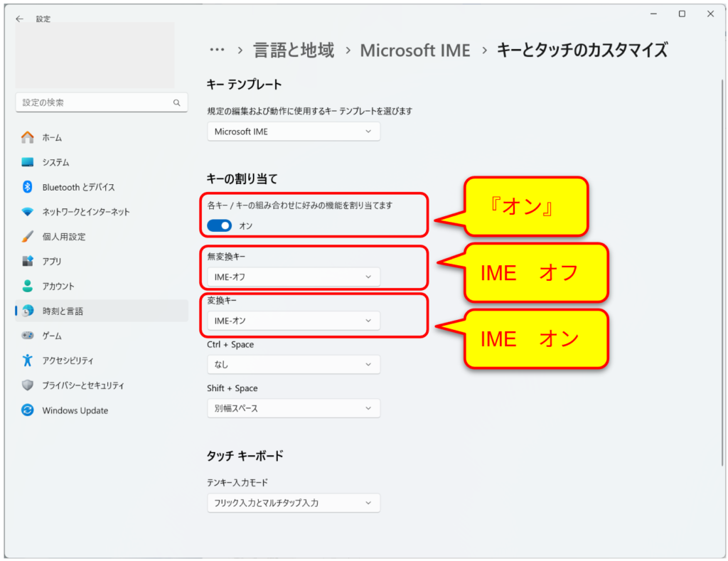Click the タッチ キーボード heading
The width and height of the screenshot is (728, 561).
point(245,456)
